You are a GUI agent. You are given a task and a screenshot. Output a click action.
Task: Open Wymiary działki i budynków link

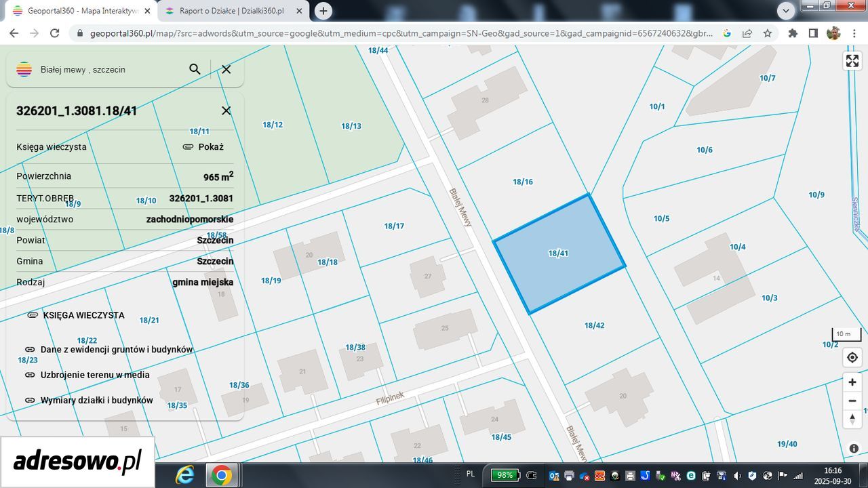[88, 401]
